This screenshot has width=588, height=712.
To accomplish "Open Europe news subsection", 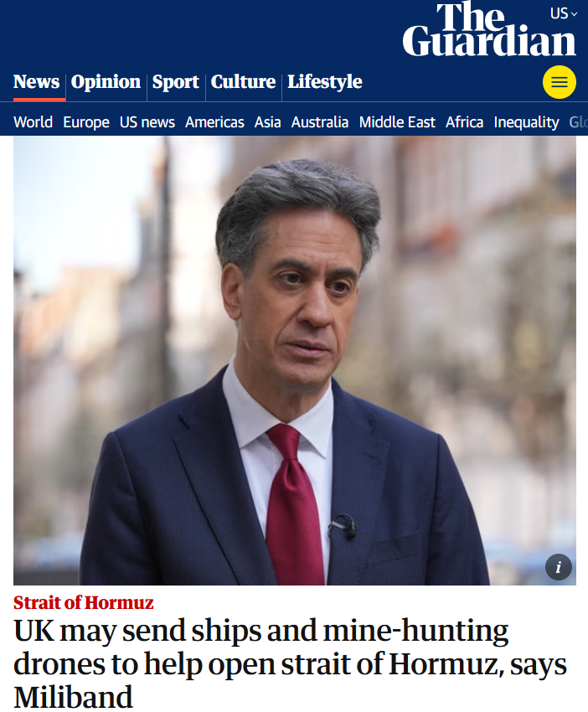I will pos(86,122).
